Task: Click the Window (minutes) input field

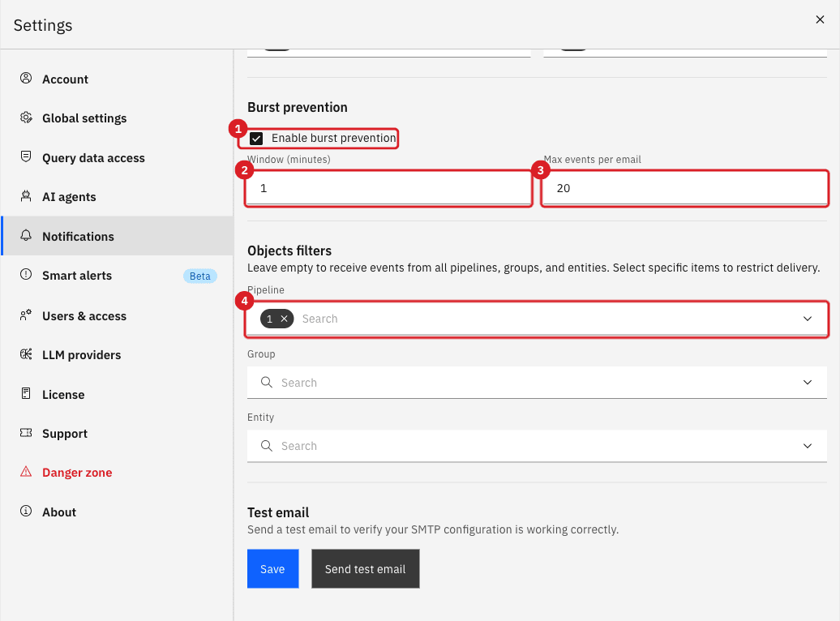Action: pos(389,188)
